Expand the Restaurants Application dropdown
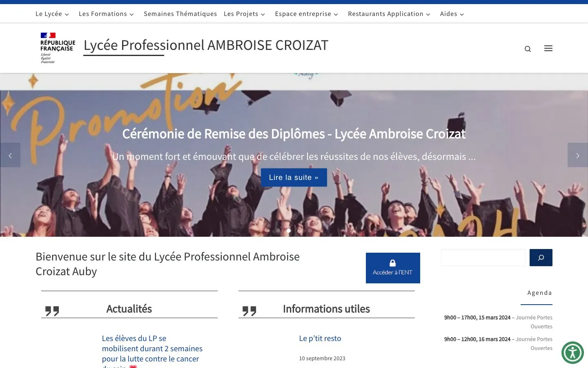Viewport: 588px width, 368px height. pos(389,14)
